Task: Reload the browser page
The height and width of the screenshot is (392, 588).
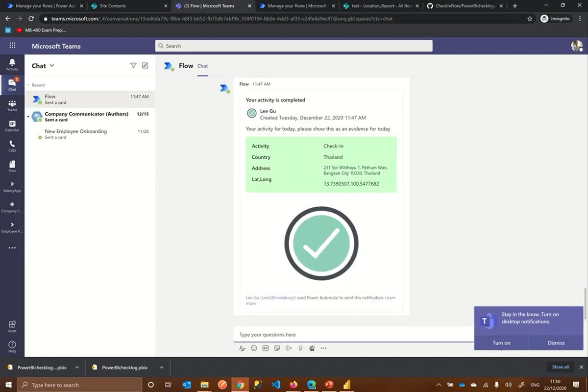Action: pos(31,19)
